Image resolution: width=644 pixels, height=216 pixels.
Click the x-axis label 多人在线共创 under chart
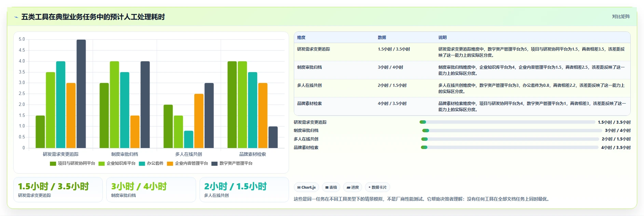[189, 154]
